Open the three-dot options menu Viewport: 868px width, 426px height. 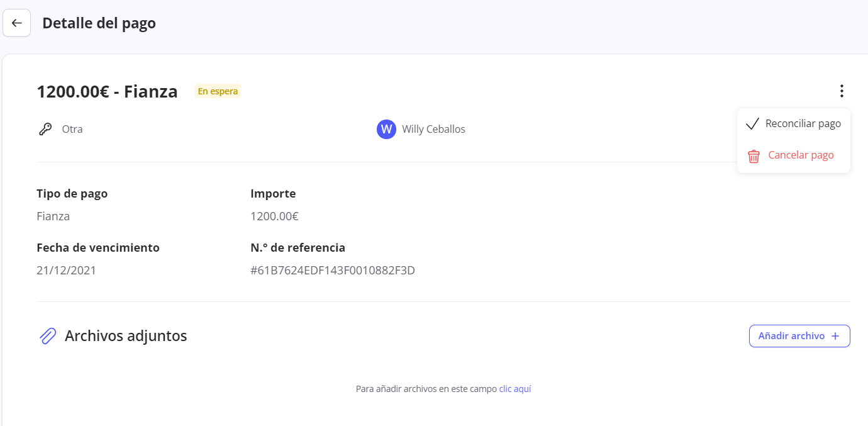coord(842,91)
